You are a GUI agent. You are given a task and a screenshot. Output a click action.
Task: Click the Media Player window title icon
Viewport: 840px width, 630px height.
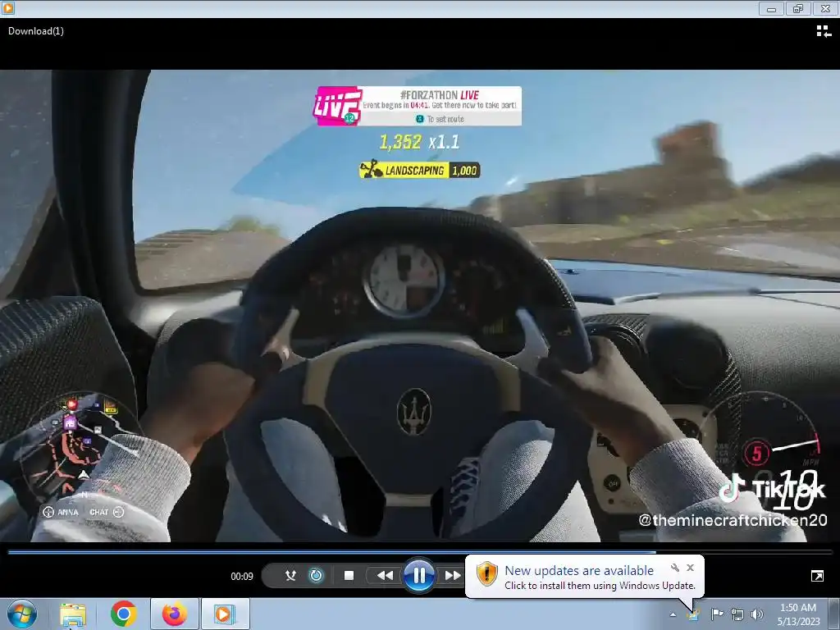(8, 8)
